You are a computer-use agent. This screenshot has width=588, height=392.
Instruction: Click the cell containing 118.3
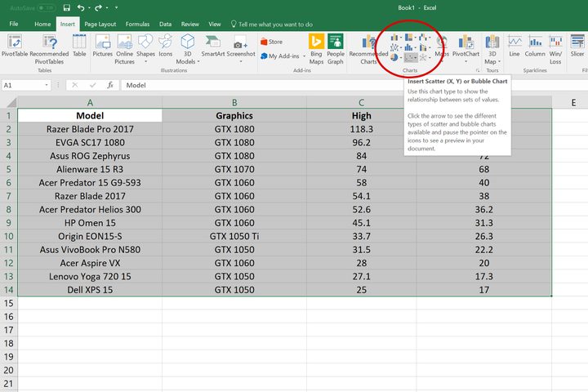coord(362,129)
